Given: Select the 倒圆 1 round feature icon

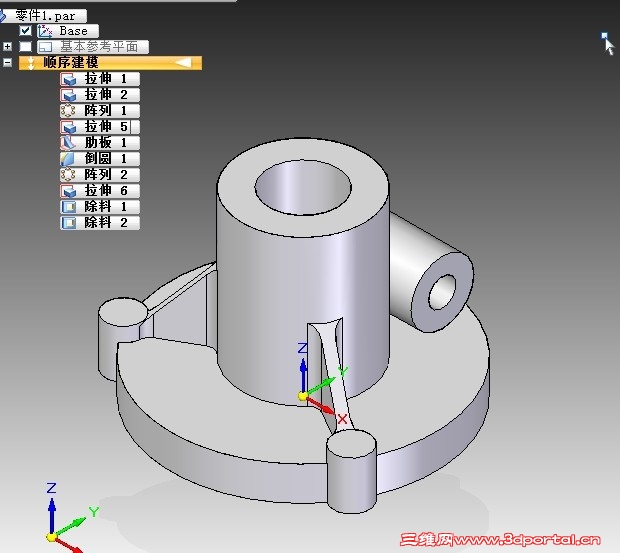Looking at the screenshot, I should coord(68,159).
